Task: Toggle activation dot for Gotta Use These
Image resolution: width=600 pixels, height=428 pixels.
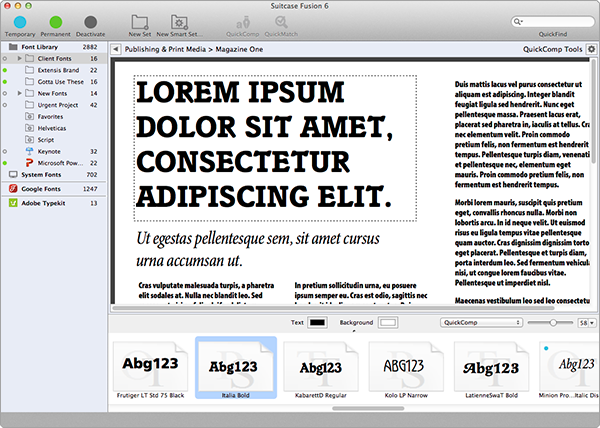Action: (5, 82)
